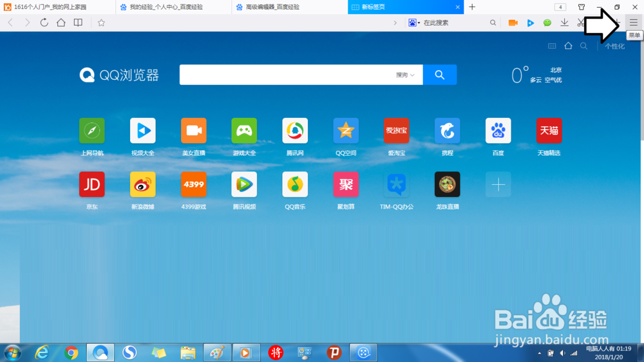Switch to the 高级编辑器_百度经验 tab
The image size is (644, 362).
(290, 7)
